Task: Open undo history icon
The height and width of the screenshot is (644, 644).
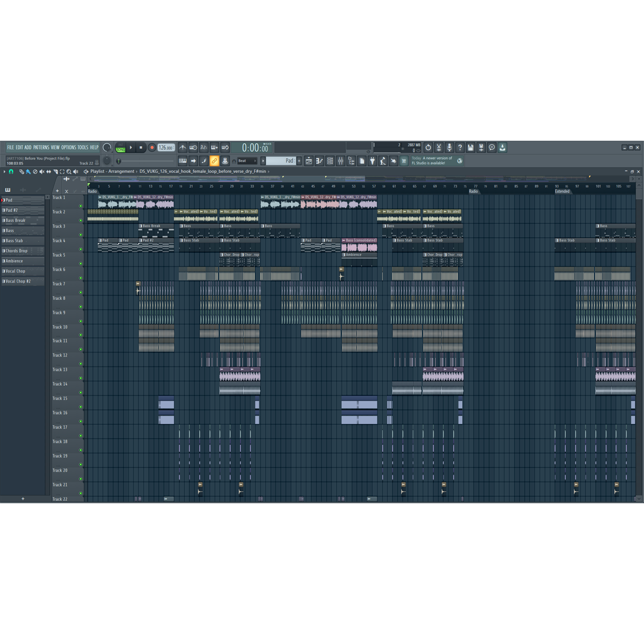Action: click(428, 147)
